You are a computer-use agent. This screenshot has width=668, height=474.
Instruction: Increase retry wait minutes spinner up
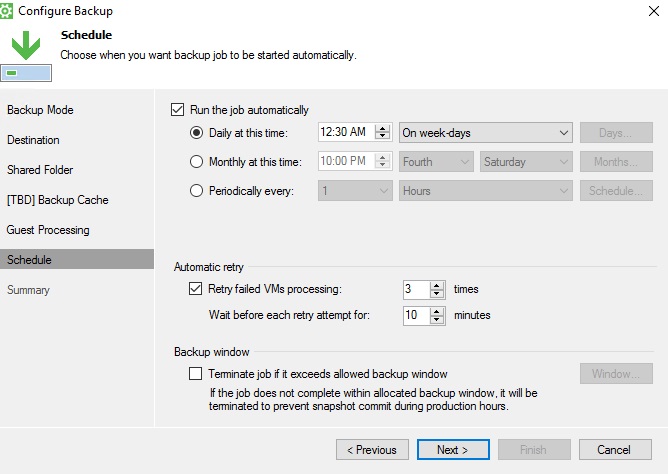(437, 312)
